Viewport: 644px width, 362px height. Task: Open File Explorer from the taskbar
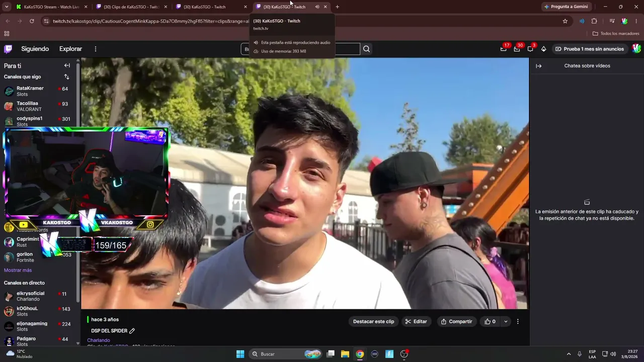click(x=345, y=354)
